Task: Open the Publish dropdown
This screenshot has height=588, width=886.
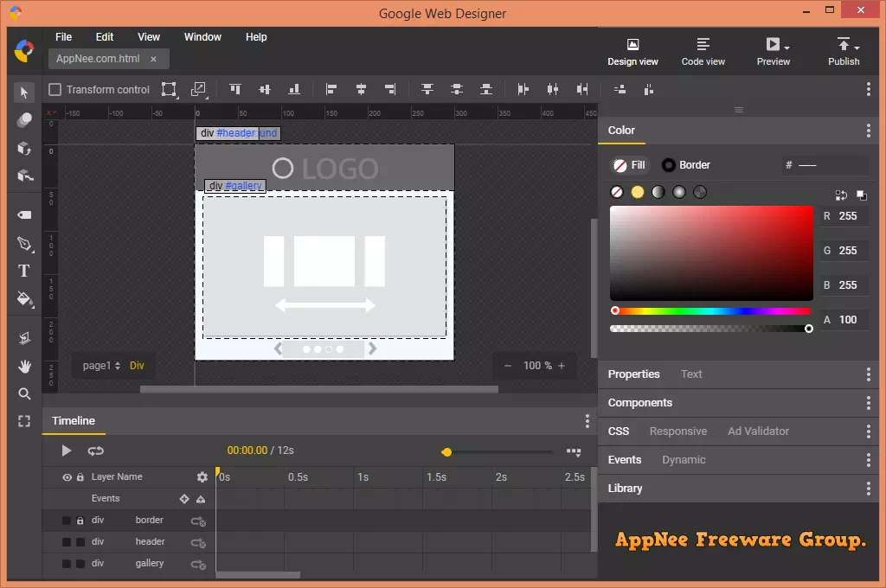Action: coord(857,48)
